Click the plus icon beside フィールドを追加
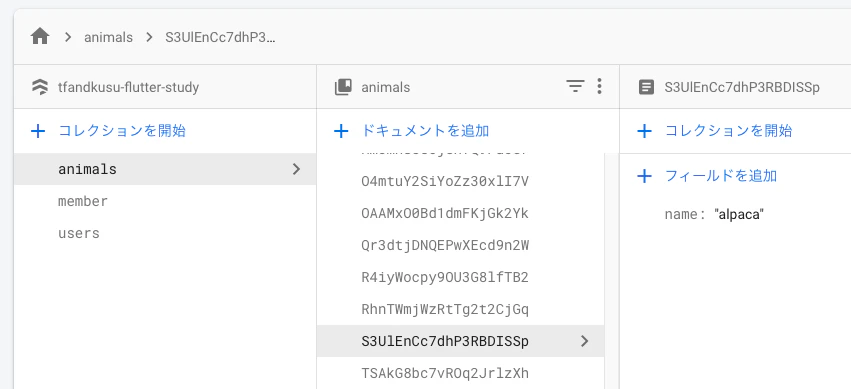Screen dimensions: 851x389 644,176
